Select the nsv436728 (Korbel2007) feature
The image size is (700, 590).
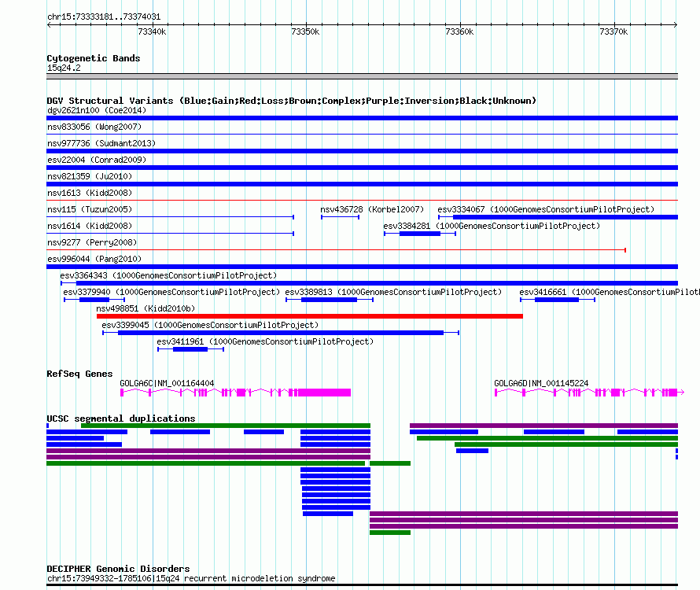(372, 209)
